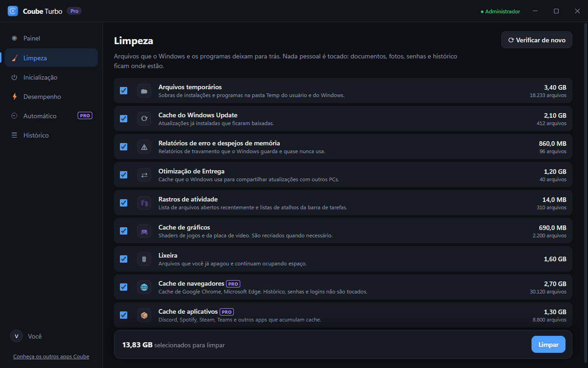
Task: Click the Arquivos temporários category icon
Action: [144, 91]
